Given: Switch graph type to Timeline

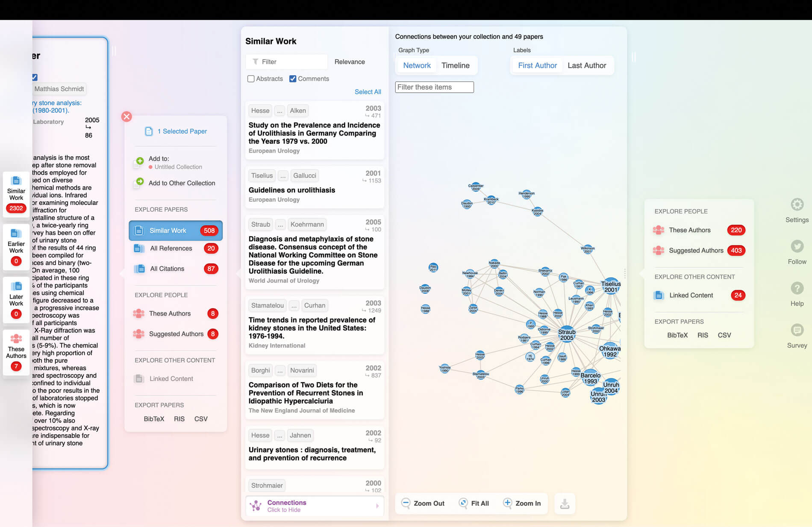Looking at the screenshot, I should tap(455, 65).
